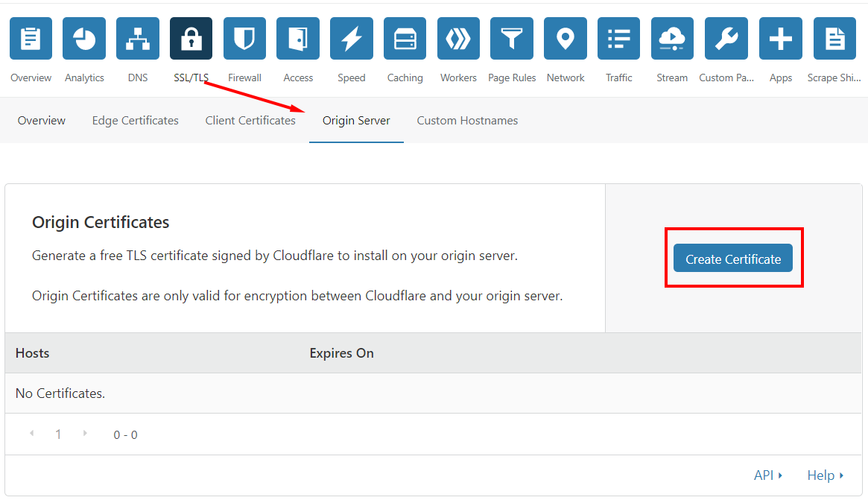Screen dimensions: 868x503
Task: Open the Speed lightning bolt icon
Action: click(352, 38)
